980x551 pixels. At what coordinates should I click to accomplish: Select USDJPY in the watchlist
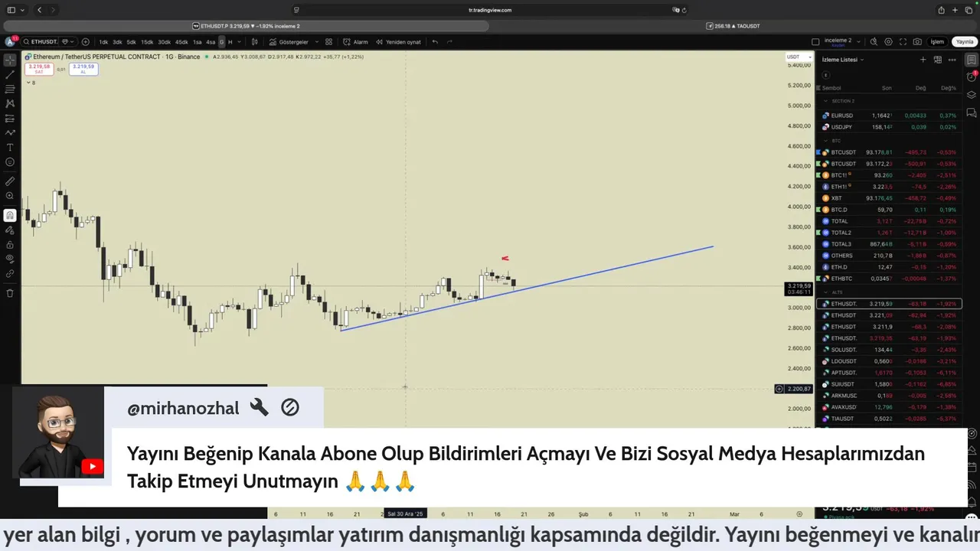click(x=889, y=127)
